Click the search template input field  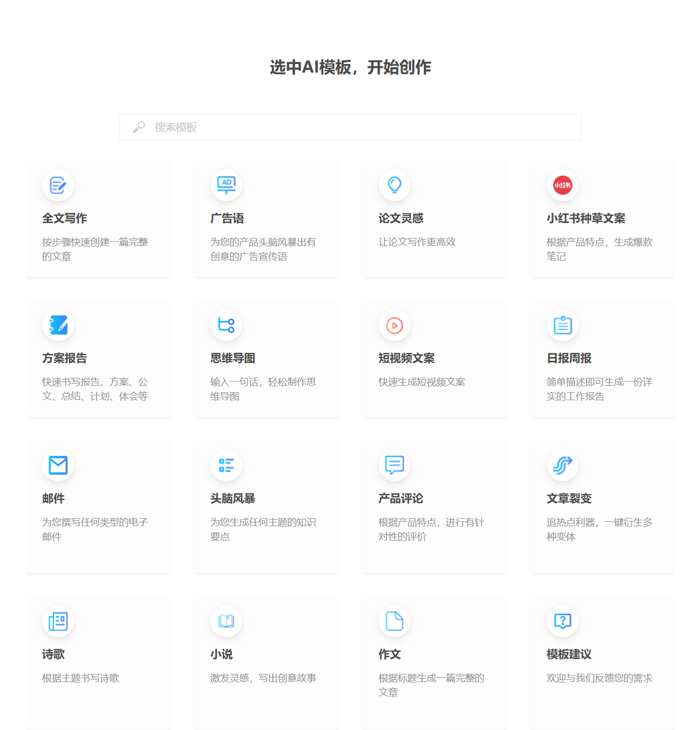pyautogui.click(x=363, y=127)
